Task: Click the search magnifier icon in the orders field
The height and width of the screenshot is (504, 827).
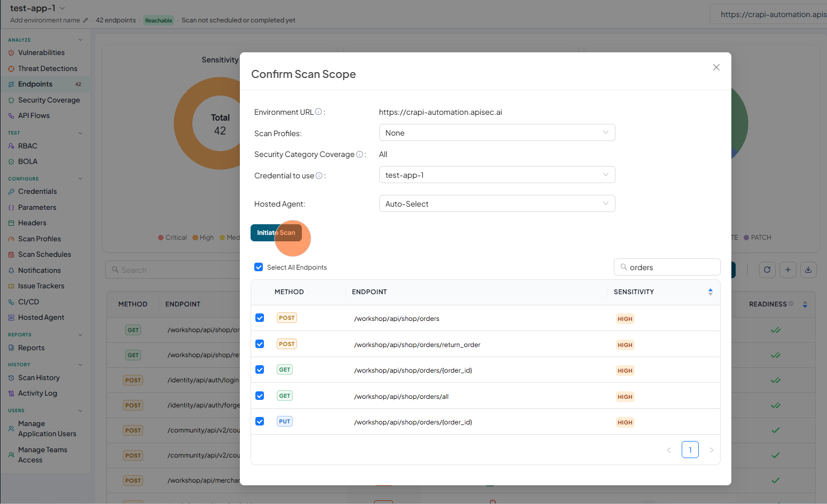Action: point(623,267)
